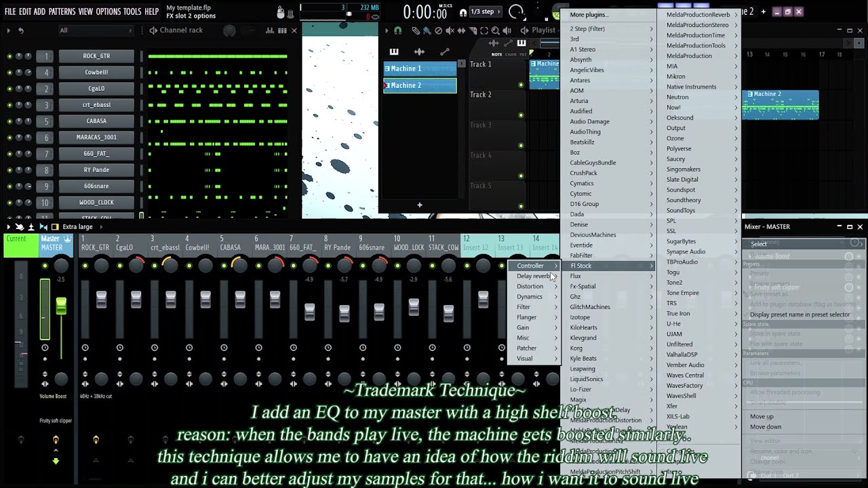Click the undo arrow in the Channel rack
Viewport: 868px width, 488px height.
(21, 30)
